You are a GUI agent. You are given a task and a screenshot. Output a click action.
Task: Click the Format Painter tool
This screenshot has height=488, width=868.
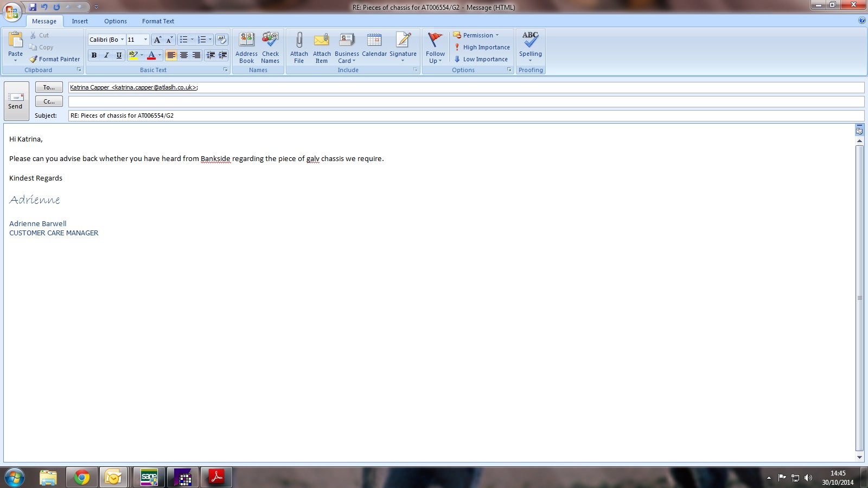point(54,59)
